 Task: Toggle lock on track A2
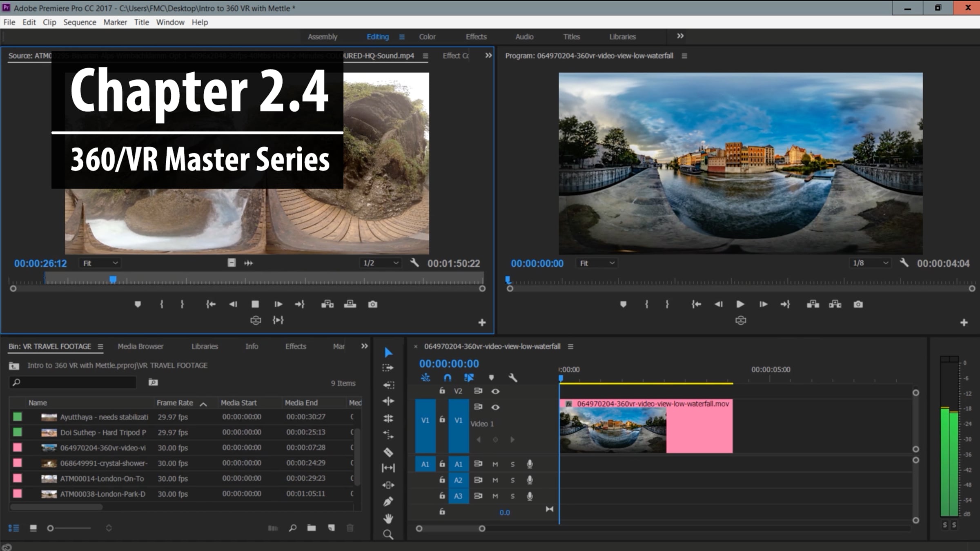pyautogui.click(x=442, y=480)
